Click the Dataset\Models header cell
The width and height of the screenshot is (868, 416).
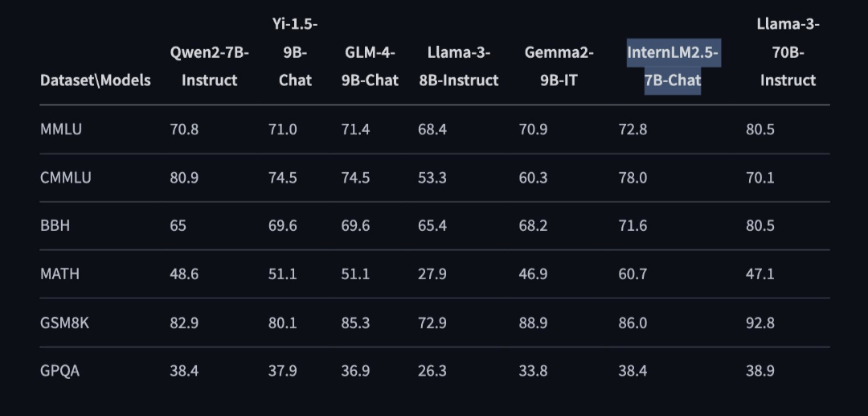(95, 80)
